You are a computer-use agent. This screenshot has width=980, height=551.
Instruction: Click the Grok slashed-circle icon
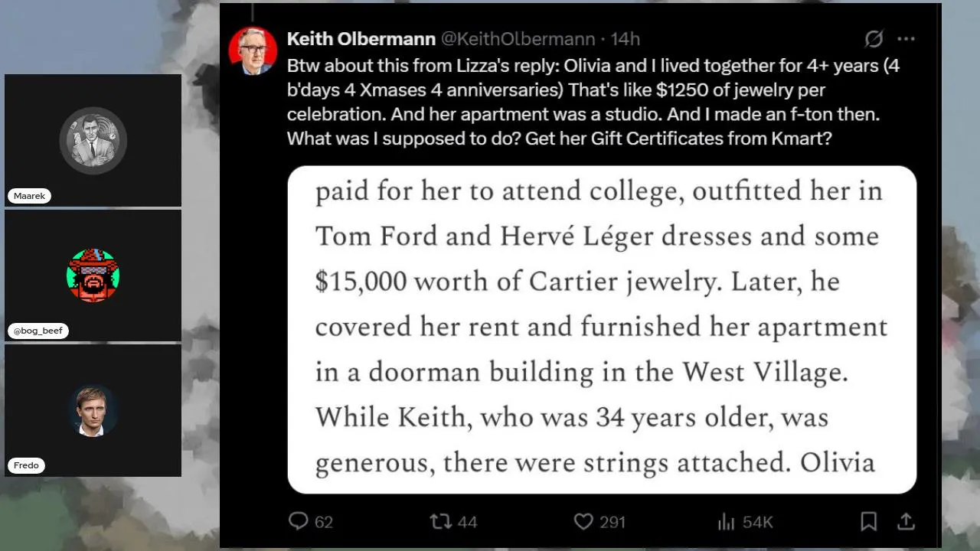(x=874, y=39)
